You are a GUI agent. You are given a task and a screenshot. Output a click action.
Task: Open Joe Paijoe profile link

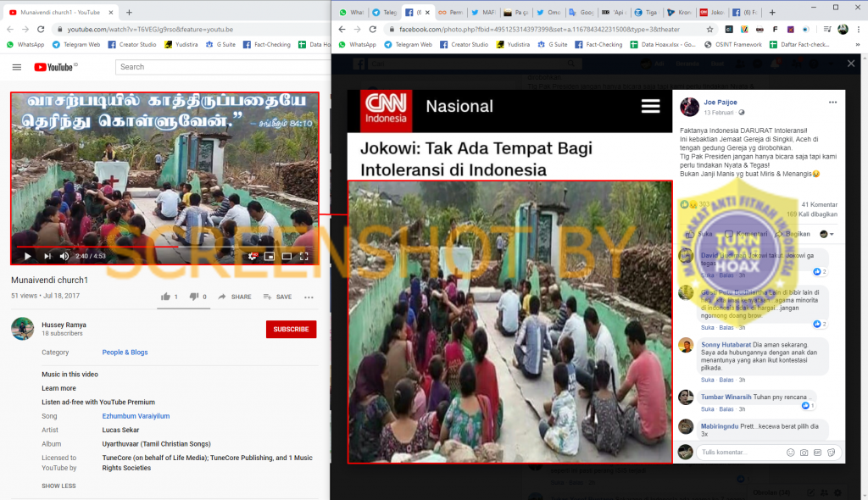click(x=721, y=103)
